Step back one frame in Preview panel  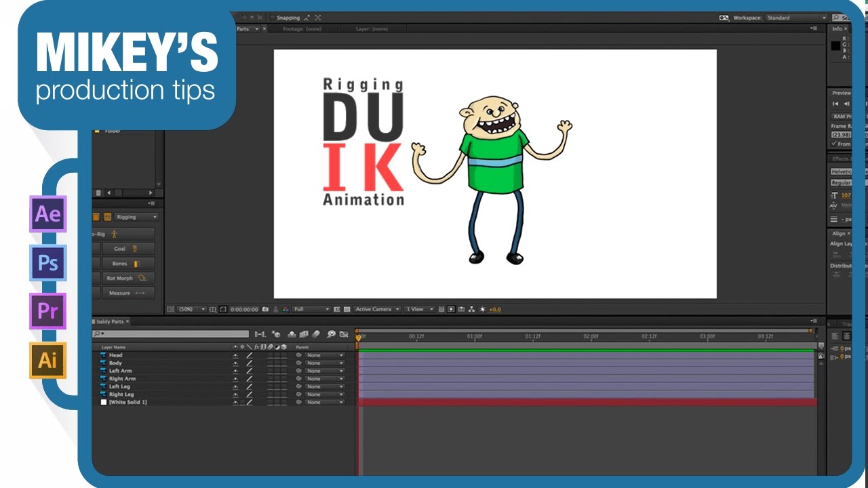846,104
